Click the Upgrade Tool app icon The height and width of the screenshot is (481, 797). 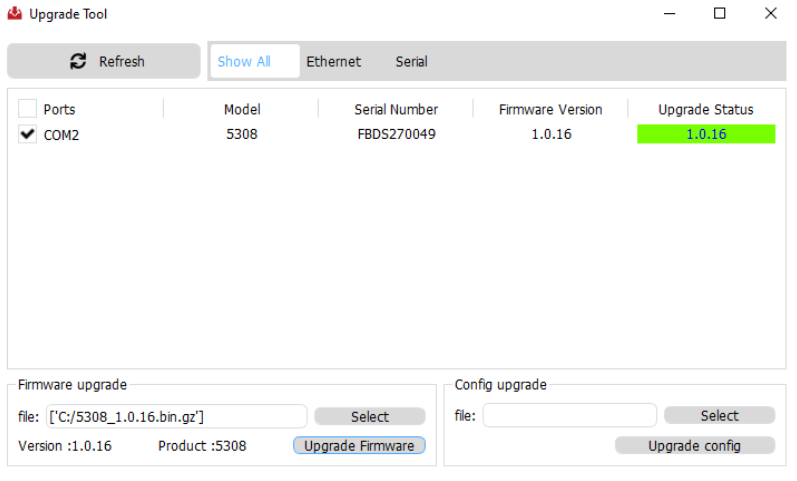click(x=15, y=14)
